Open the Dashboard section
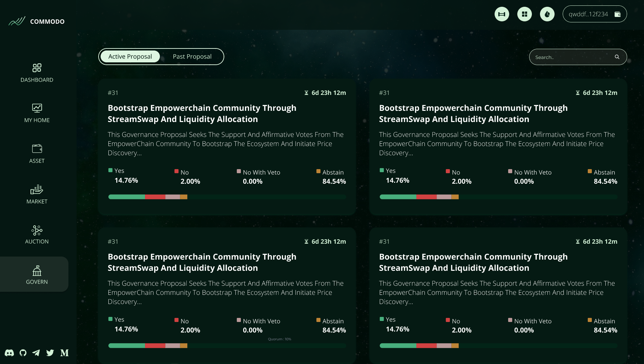Screen dimensions: 644x364 point(37,73)
